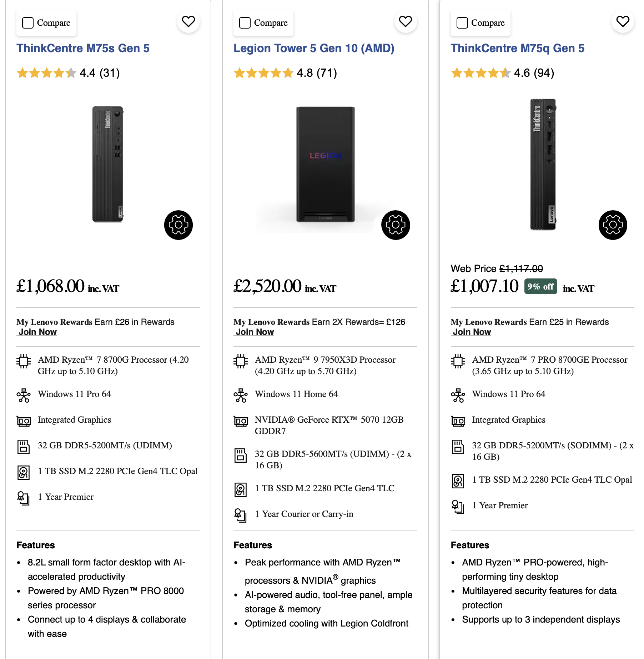644x659 pixels.
Task: Click Join Now under £25 Rewards
Action: [472, 332]
